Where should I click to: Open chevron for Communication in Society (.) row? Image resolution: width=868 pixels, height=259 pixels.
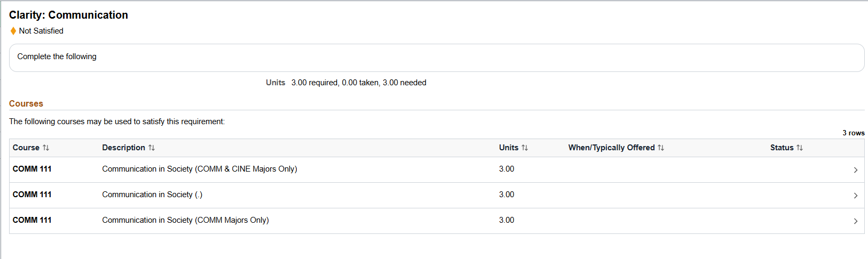[x=856, y=196]
